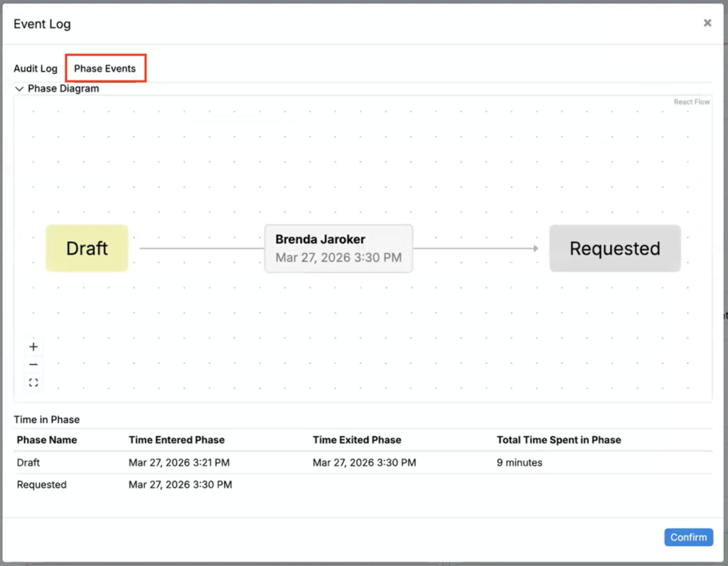This screenshot has width=728, height=566.
Task: Switch to the Audit Log tab
Action: 36,69
